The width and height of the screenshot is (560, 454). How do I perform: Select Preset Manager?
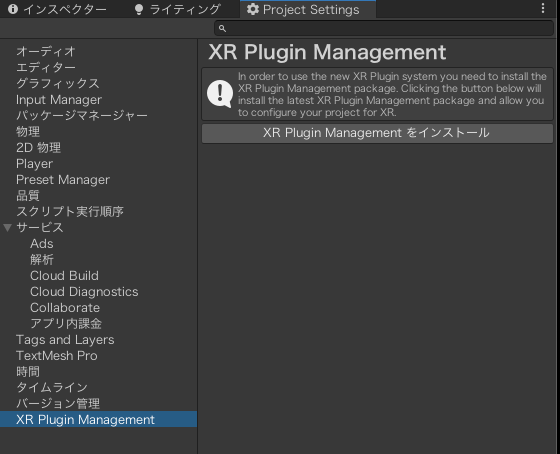(x=63, y=179)
